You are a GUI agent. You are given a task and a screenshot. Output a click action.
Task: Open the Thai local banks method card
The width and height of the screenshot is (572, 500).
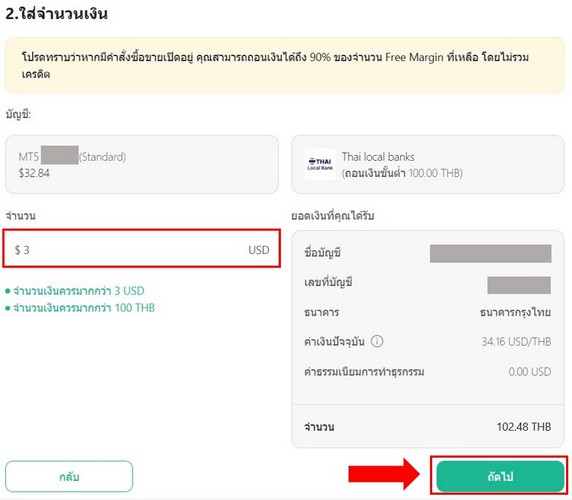point(428,164)
